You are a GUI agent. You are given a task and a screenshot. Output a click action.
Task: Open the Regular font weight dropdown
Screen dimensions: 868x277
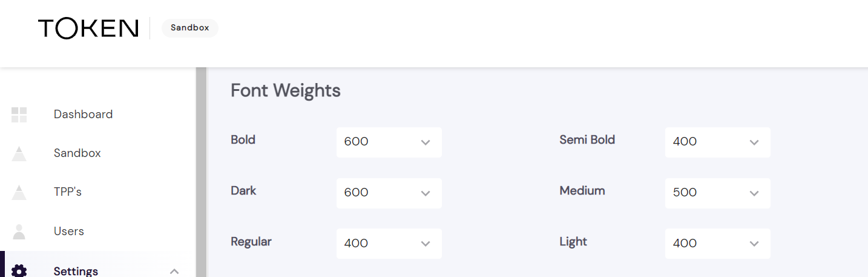point(389,243)
